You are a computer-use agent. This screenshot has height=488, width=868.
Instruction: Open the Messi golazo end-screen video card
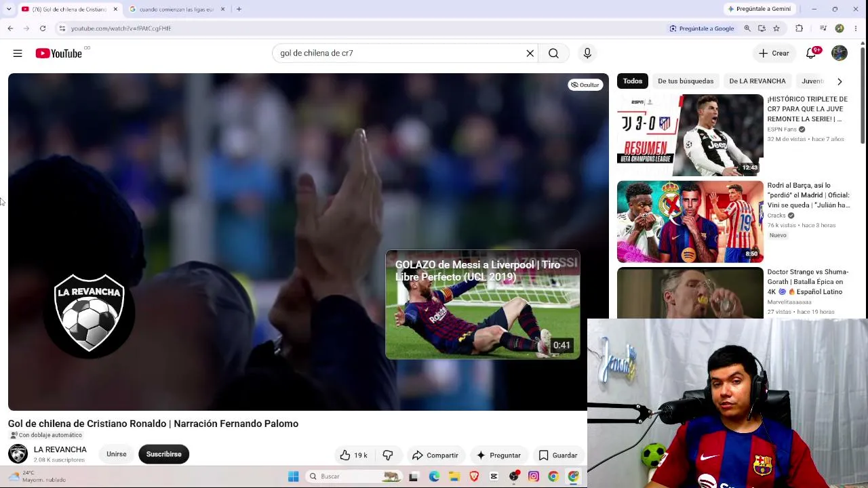pyautogui.click(x=483, y=305)
